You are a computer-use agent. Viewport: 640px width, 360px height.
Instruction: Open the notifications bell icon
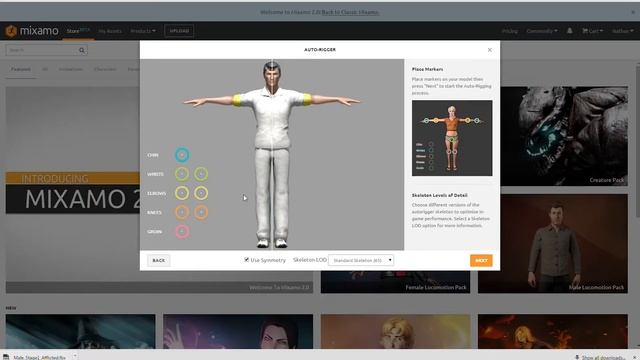tap(569, 31)
